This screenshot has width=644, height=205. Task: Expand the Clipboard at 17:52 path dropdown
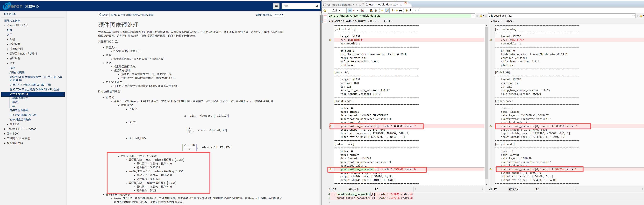pyautogui.click(x=633, y=16)
